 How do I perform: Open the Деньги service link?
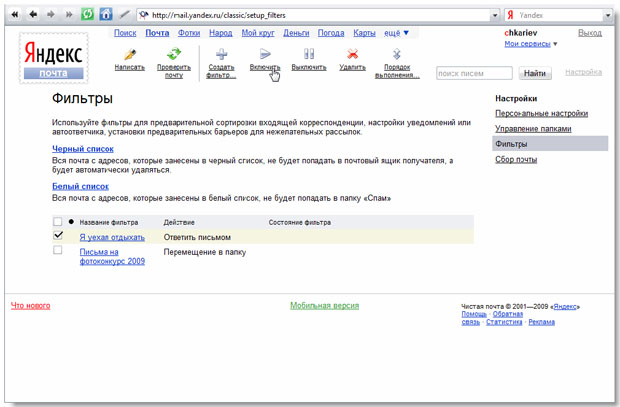(x=296, y=33)
